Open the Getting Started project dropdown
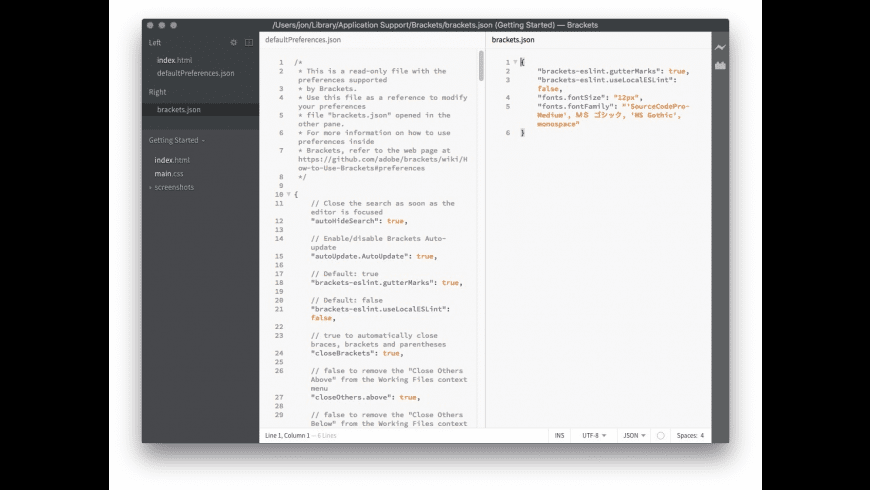This screenshot has height=490, width=870. [x=176, y=140]
